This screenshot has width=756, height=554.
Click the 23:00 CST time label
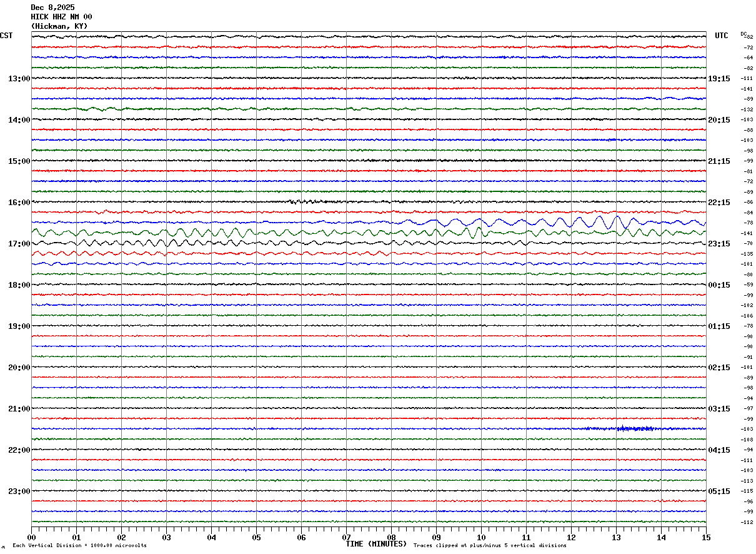click(x=19, y=491)
